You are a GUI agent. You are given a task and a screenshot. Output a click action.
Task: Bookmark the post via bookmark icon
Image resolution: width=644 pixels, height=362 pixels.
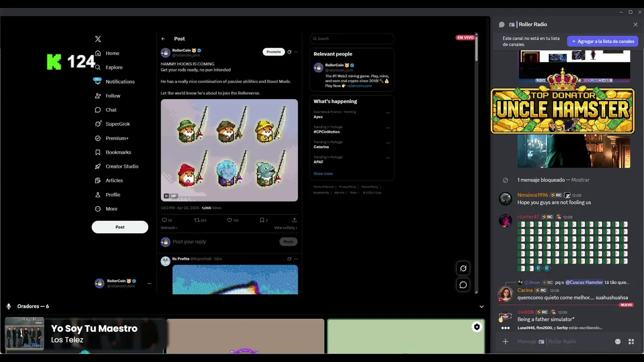tap(263, 220)
